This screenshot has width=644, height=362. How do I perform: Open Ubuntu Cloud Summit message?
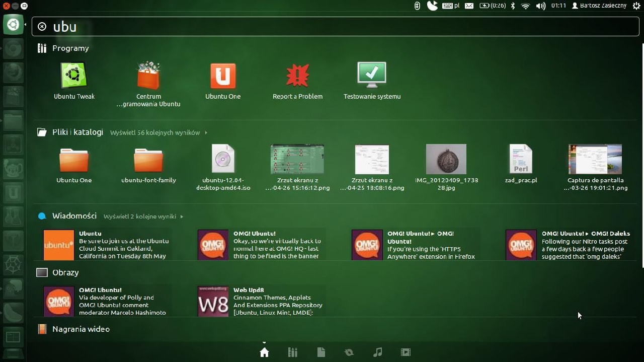[107, 245]
